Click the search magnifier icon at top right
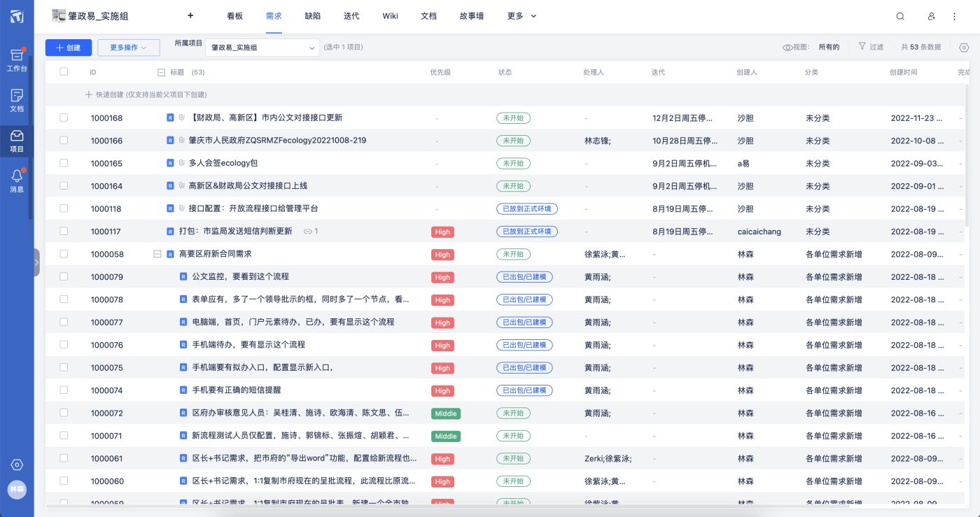This screenshot has width=980, height=517. [x=900, y=16]
